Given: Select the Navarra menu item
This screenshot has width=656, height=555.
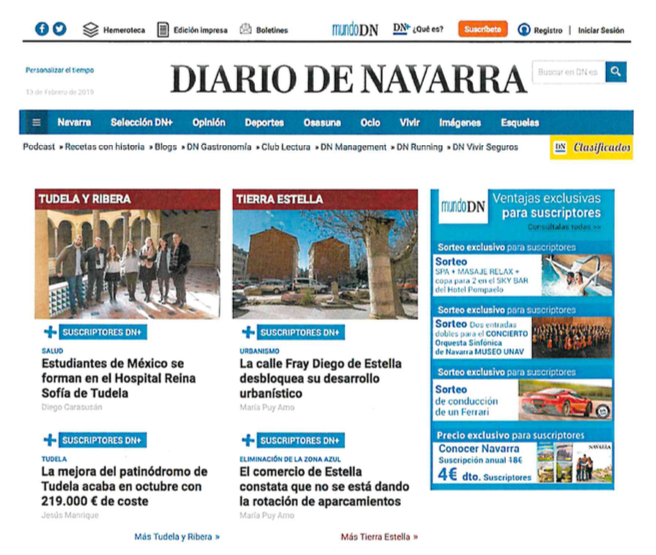Looking at the screenshot, I should point(74,123).
